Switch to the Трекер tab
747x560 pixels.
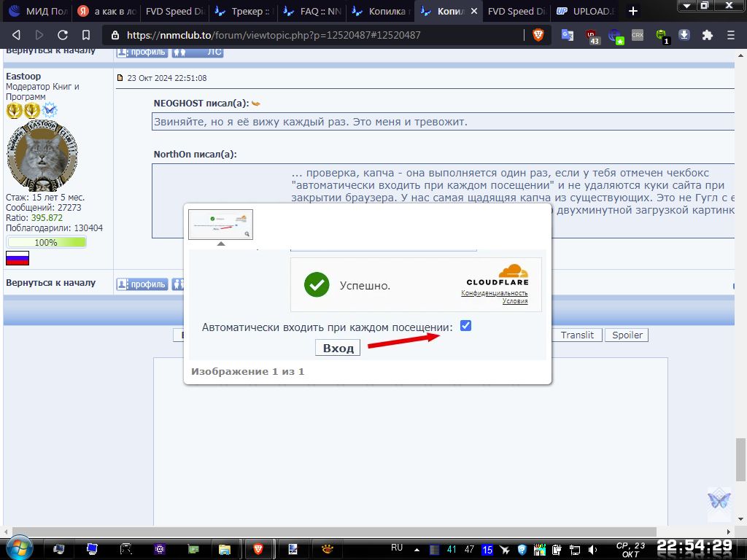point(239,12)
